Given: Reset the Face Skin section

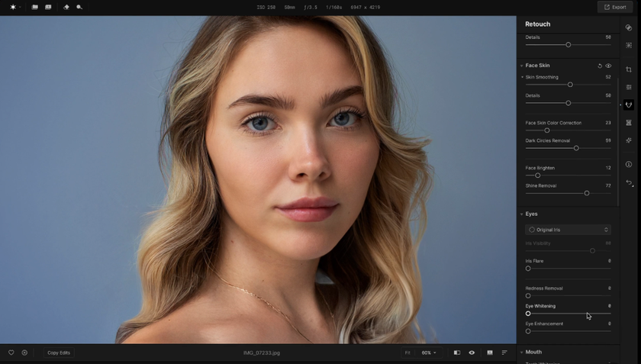Looking at the screenshot, I should [600, 66].
